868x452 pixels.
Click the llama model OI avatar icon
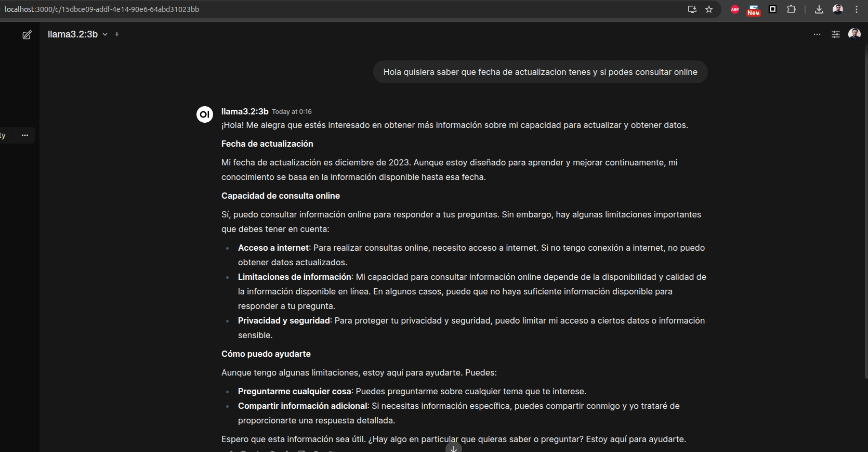pyautogui.click(x=205, y=114)
